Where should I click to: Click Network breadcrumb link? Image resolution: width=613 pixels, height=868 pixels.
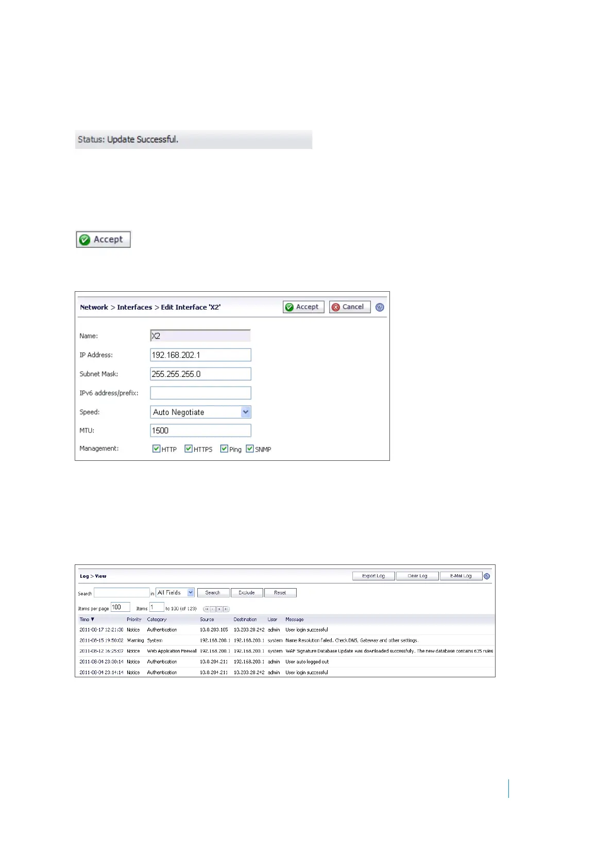(x=94, y=307)
